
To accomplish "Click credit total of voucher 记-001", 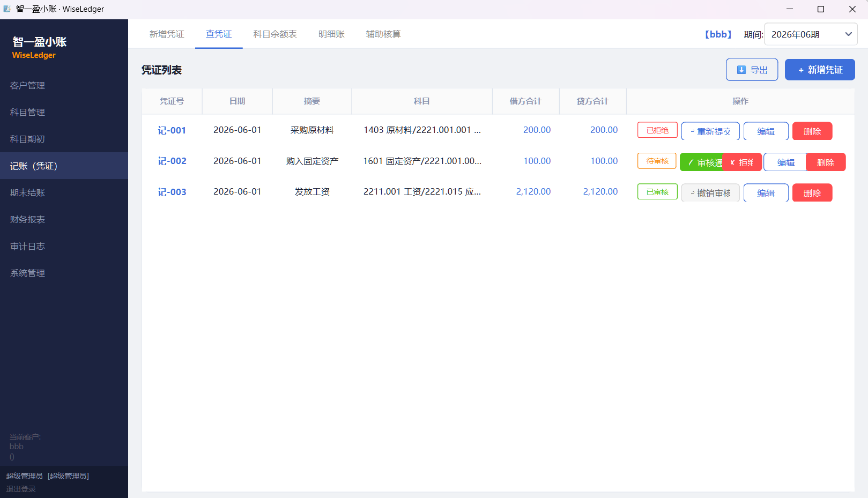I will pyautogui.click(x=604, y=130).
